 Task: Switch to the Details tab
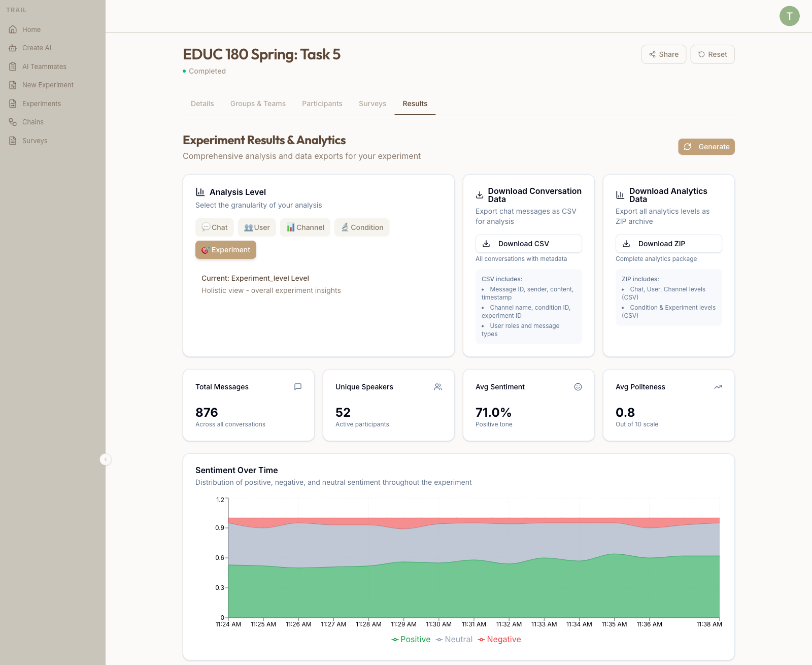click(x=202, y=104)
